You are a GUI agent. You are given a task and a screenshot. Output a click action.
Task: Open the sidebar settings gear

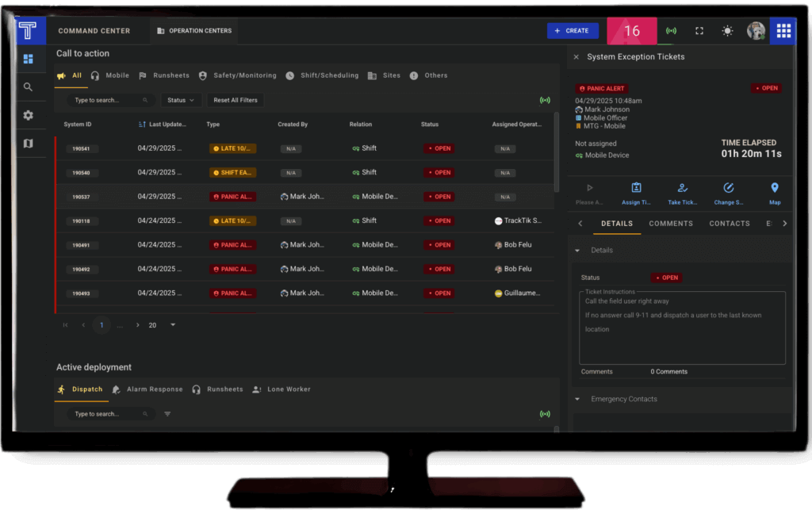tap(28, 115)
